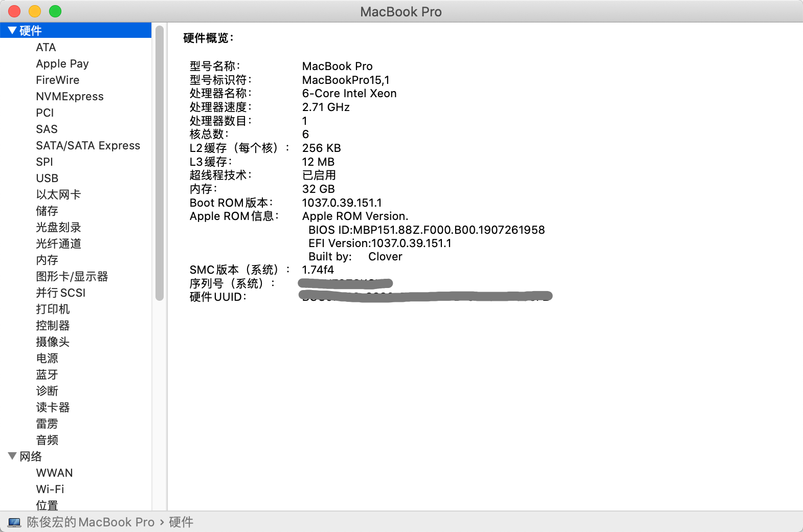Screen dimensions: 803x532
Task: Select 蓝牙 in the sidebar
Action: point(47,374)
